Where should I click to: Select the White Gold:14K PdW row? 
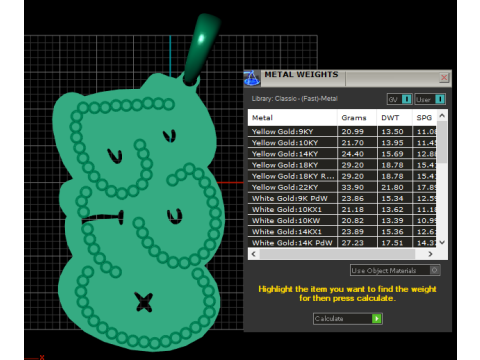(342, 243)
